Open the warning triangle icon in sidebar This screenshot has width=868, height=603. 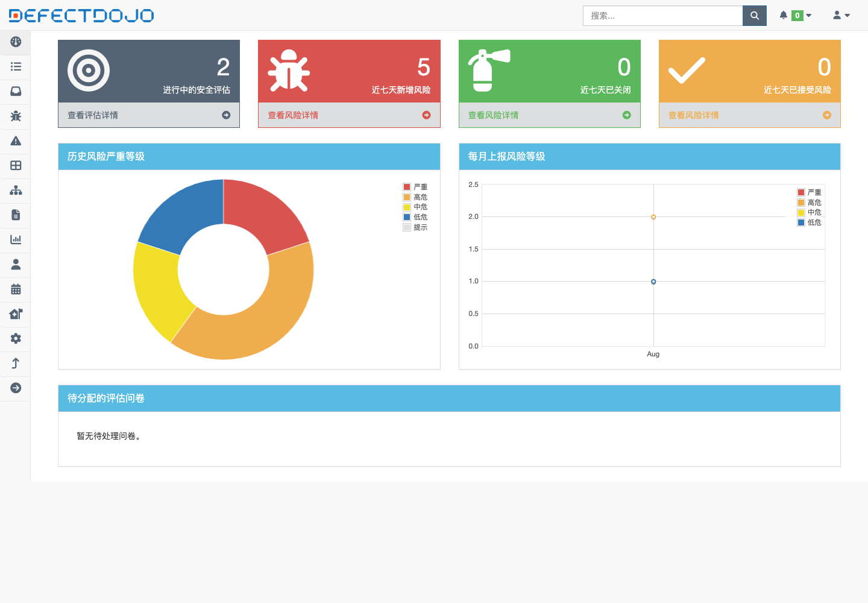(x=16, y=140)
